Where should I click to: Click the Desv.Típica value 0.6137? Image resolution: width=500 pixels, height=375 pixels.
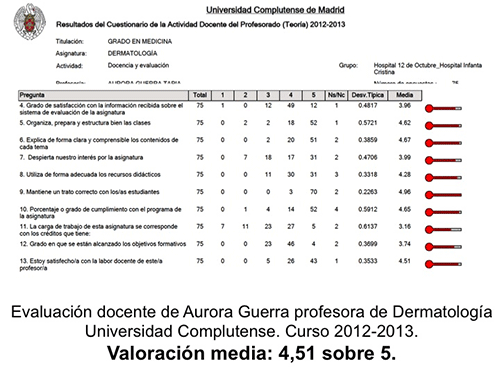point(368,226)
